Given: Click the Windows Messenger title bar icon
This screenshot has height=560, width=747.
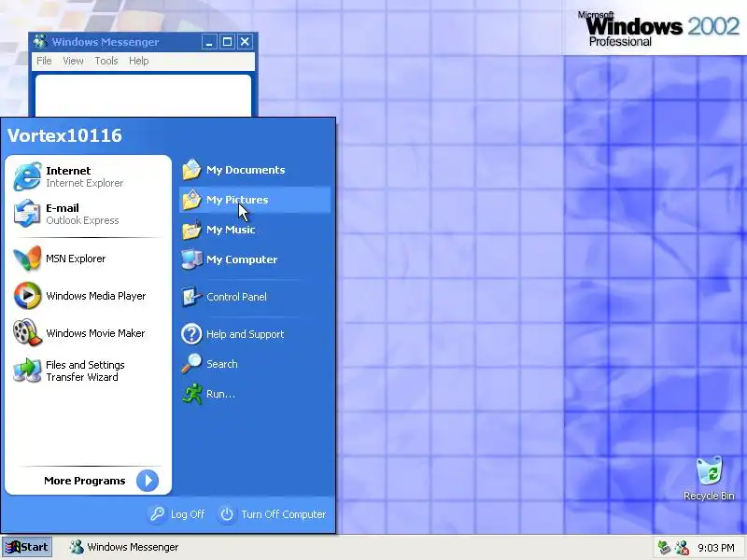Looking at the screenshot, I should pos(40,41).
